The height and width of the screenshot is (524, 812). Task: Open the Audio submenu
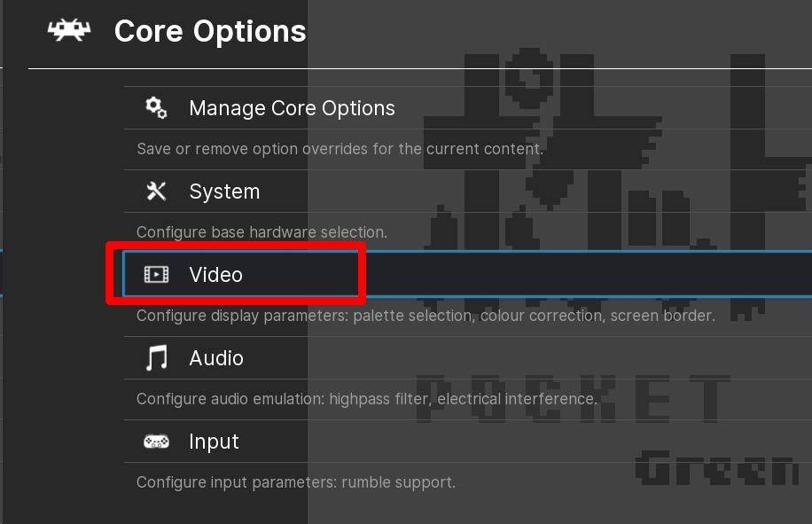click(216, 358)
